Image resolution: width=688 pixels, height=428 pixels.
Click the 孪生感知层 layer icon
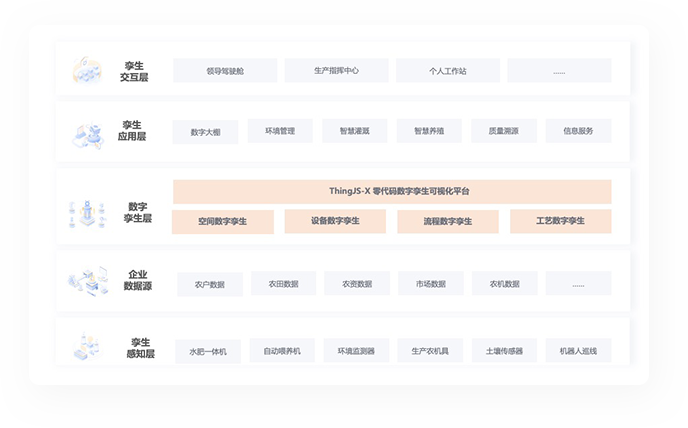click(x=86, y=347)
